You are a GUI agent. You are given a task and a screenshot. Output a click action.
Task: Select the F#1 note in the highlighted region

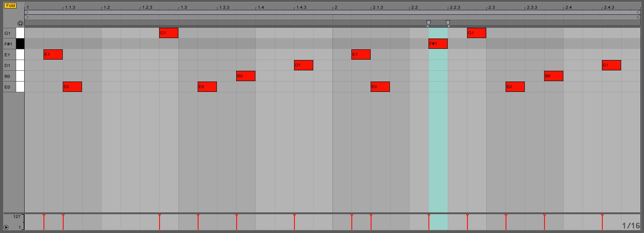coord(438,44)
